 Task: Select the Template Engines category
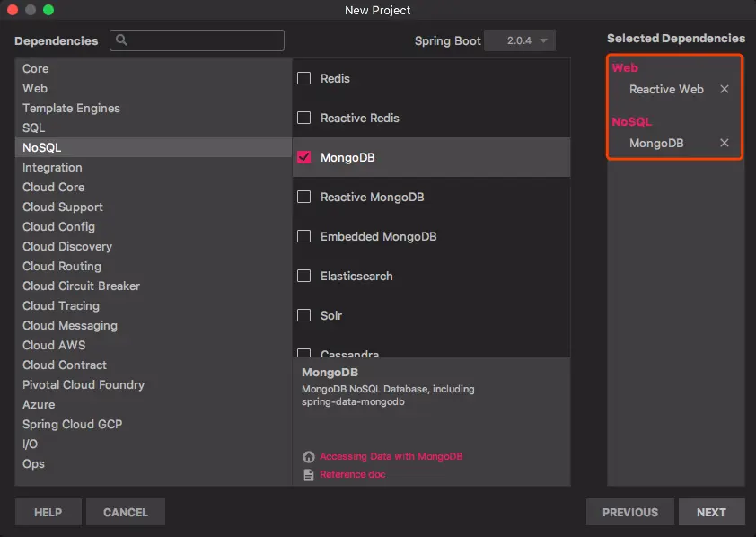[154, 108]
